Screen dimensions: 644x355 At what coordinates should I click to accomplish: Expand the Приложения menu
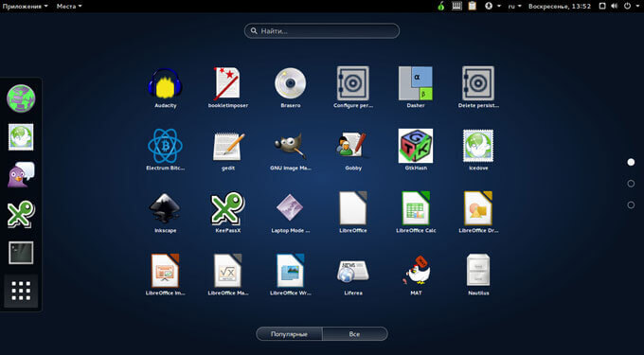point(25,7)
